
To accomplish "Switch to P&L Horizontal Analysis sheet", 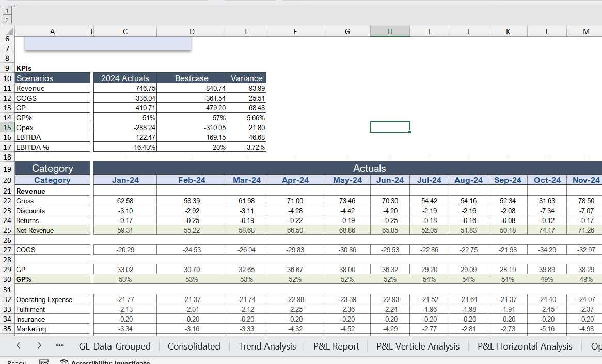I will 525,346.
